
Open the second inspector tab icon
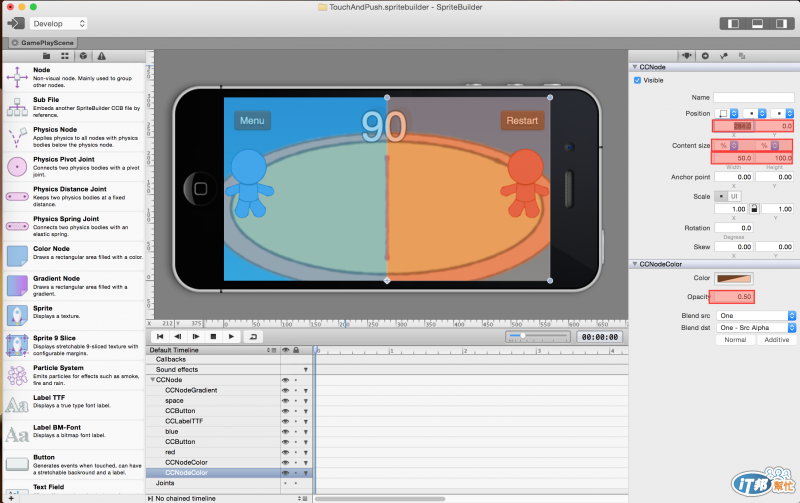click(x=705, y=56)
